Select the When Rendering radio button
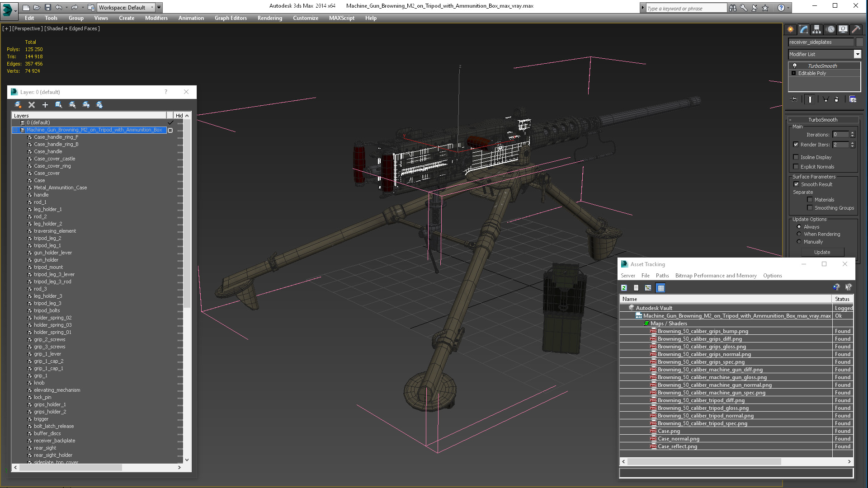The width and height of the screenshot is (868, 488). click(x=799, y=234)
